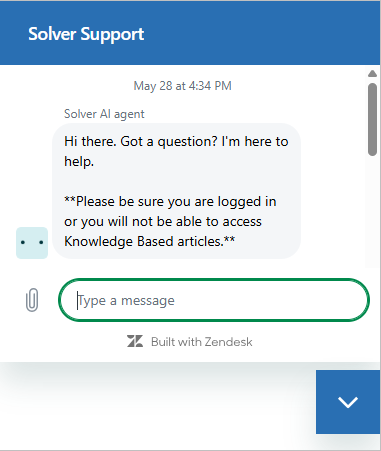This screenshot has height=451, width=381.
Task: Click the blue header bar beside the title
Action: [260, 33]
